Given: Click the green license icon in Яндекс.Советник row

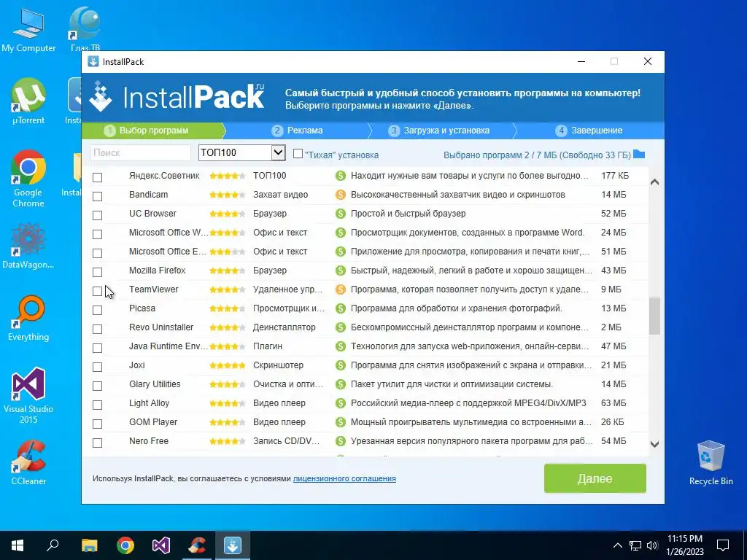Looking at the screenshot, I should [340, 176].
